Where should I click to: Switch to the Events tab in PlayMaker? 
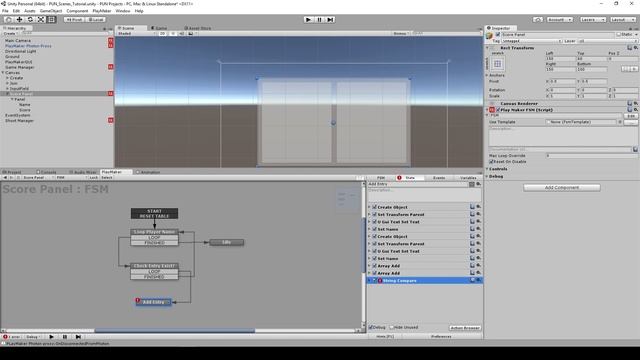[439, 178]
